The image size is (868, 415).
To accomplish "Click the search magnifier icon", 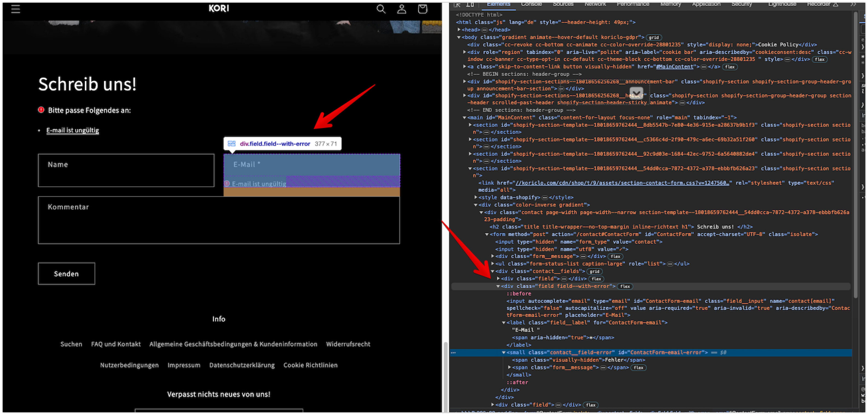I will click(x=381, y=9).
